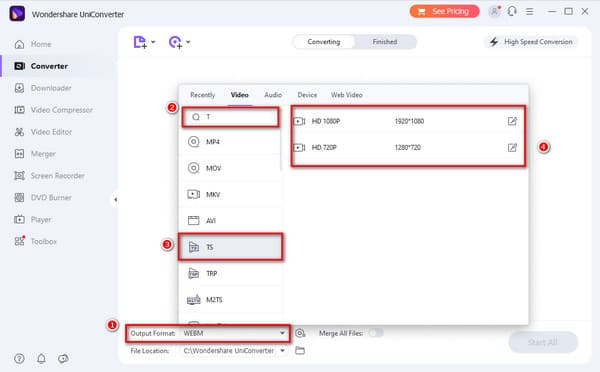Open the Web Video format tab

[347, 95]
